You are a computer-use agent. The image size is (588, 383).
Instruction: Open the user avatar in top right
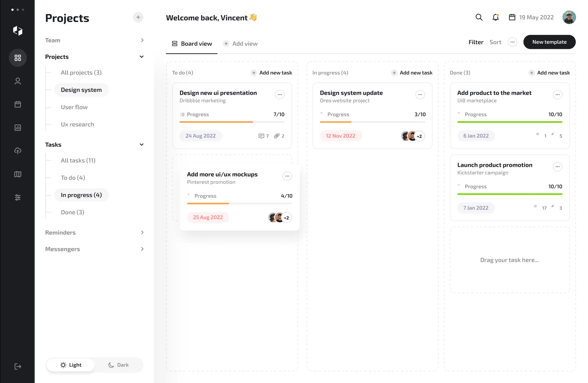click(569, 17)
